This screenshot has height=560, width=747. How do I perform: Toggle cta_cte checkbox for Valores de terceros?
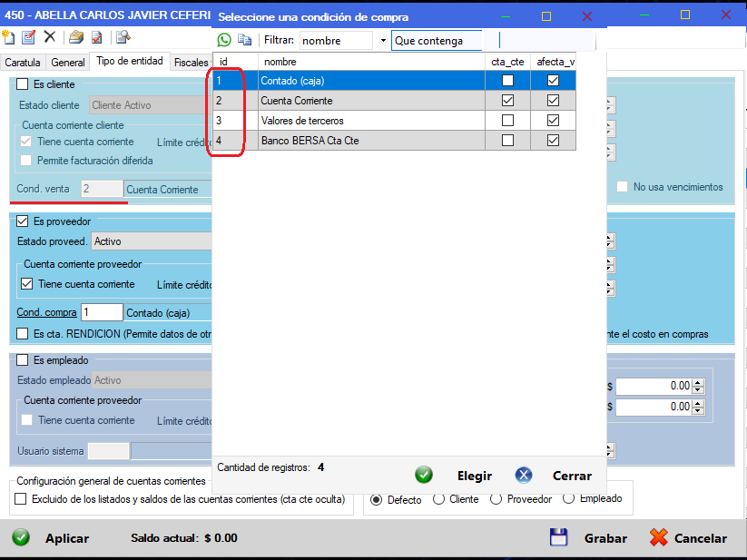coord(507,121)
